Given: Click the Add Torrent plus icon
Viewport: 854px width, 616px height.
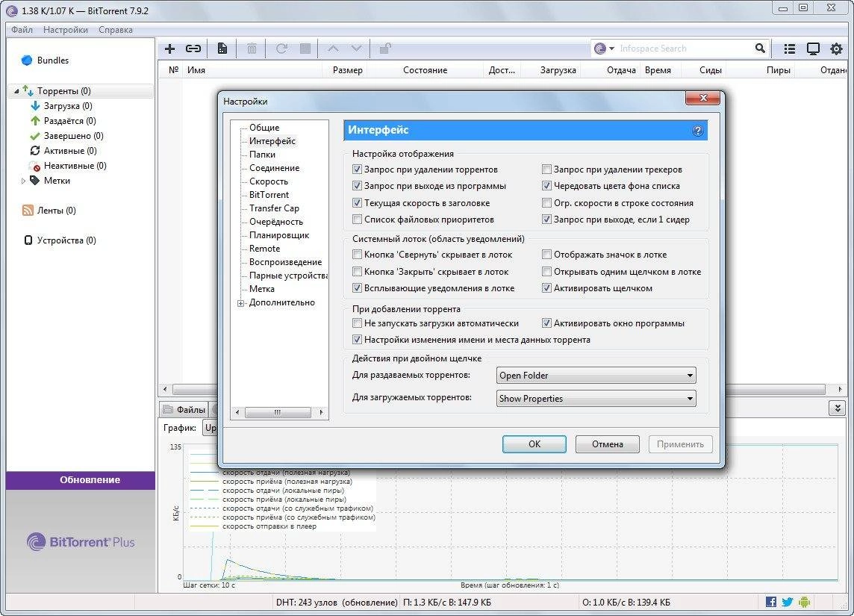Looking at the screenshot, I should coord(169,49).
